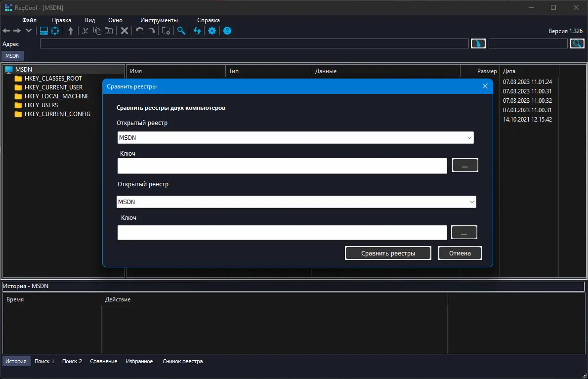Click the scissors Cut icon
Screen dimensions: 588x379
pos(85,31)
